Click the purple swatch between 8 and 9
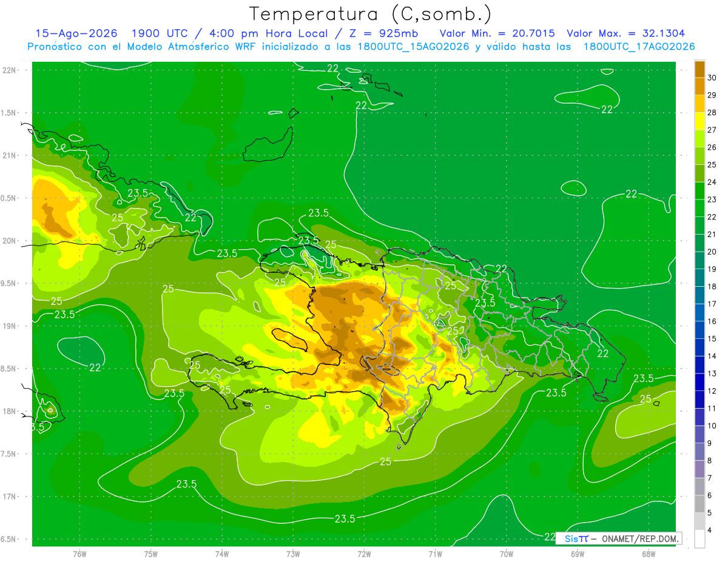This screenshot has height=562, width=728. pyautogui.click(x=699, y=452)
